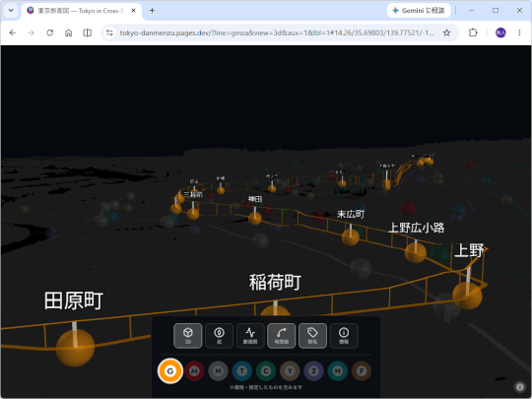
Task: Bookmark this page with the star
Action: [x=447, y=33]
